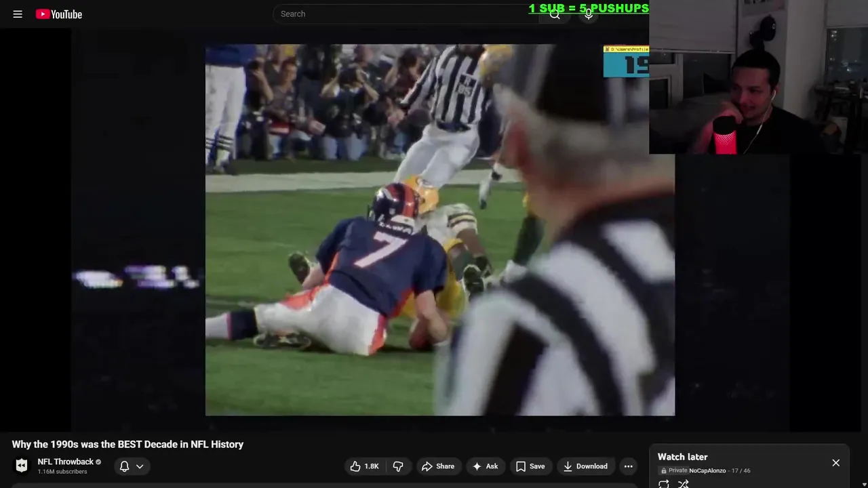Open NFL Throwback channel avatar

(22, 466)
